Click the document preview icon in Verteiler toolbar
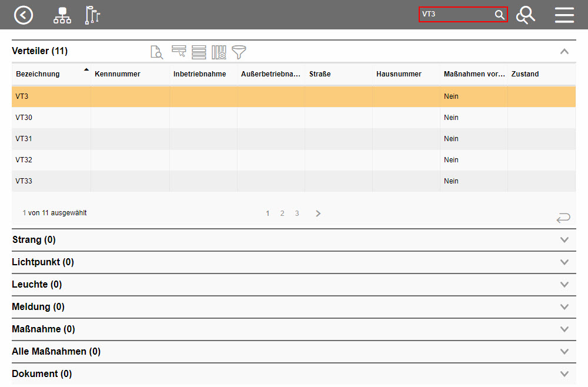This screenshot has width=588, height=387. click(x=156, y=52)
